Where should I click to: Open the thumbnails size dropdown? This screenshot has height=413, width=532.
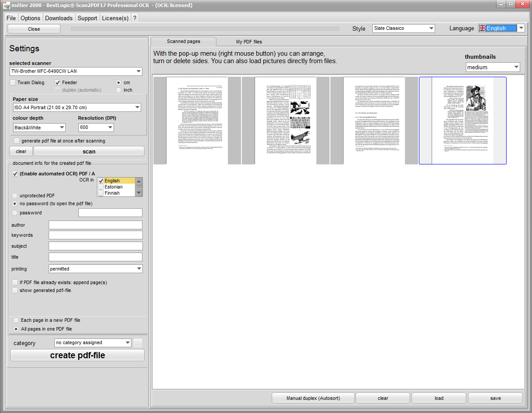[x=493, y=68]
